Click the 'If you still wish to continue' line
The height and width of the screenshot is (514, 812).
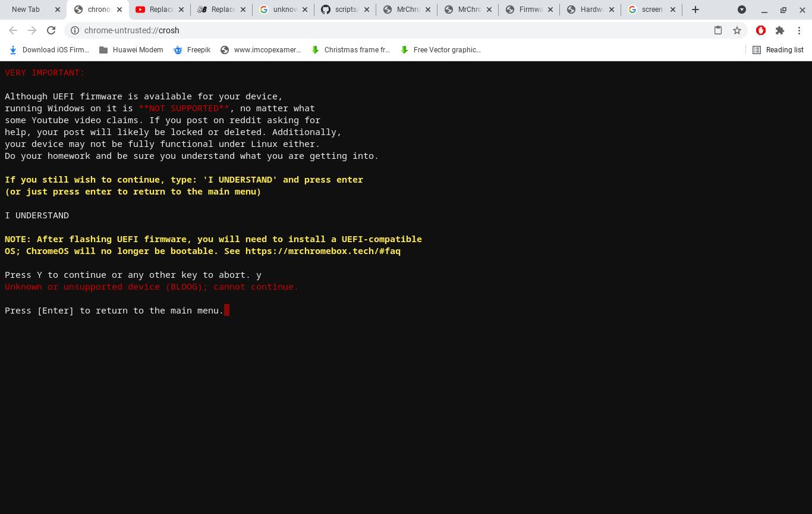(184, 180)
